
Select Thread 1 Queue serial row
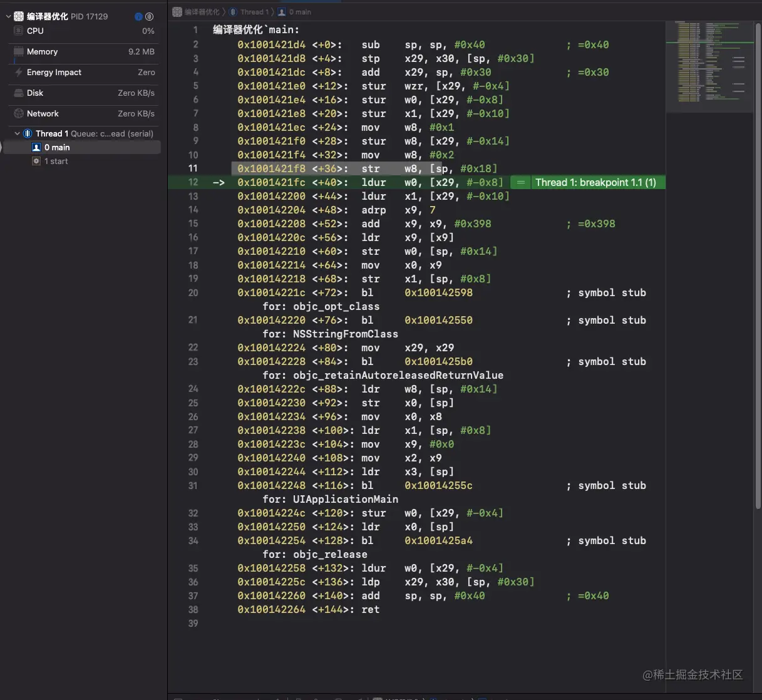(82, 133)
